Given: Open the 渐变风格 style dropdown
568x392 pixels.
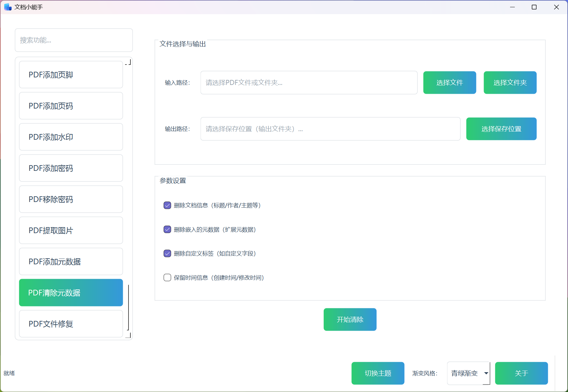Looking at the screenshot, I should (468, 373).
